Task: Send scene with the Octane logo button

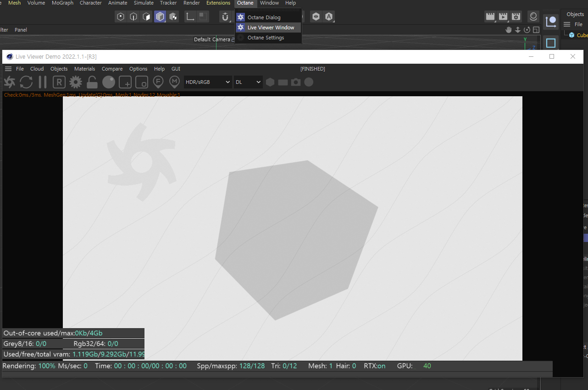Action: 9,82
